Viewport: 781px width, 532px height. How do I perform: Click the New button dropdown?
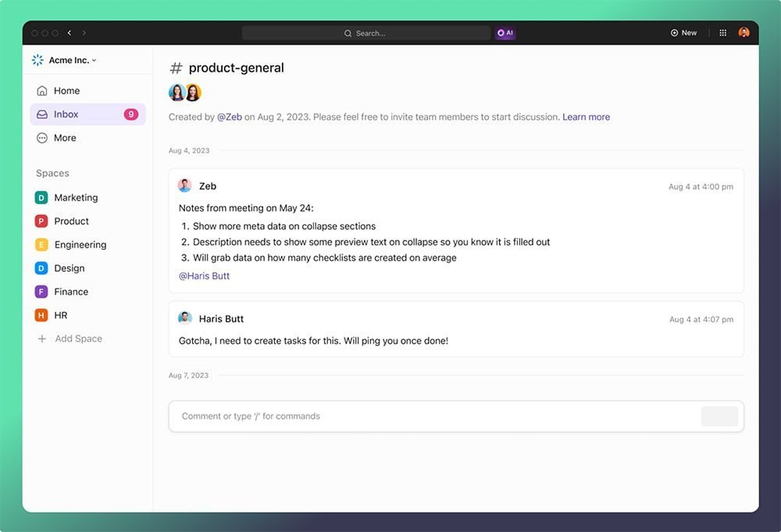(683, 33)
